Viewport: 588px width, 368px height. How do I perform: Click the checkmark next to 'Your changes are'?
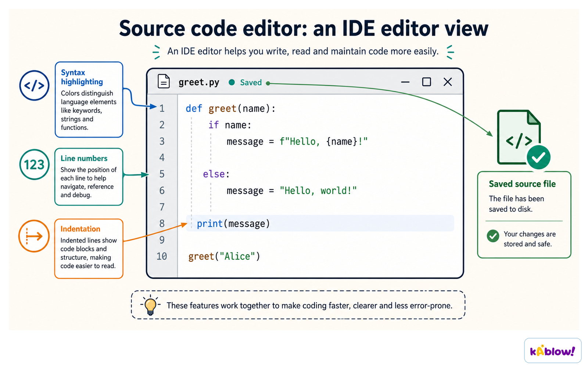click(x=493, y=236)
